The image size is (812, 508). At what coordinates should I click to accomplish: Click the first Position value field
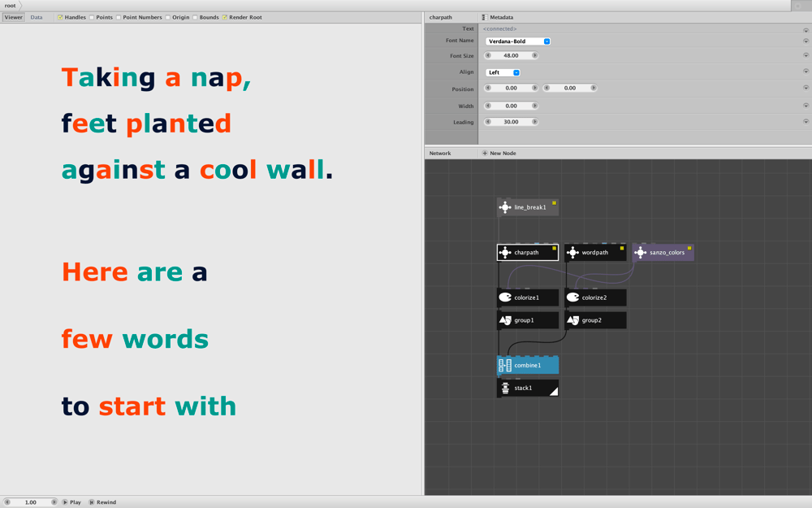tap(511, 88)
